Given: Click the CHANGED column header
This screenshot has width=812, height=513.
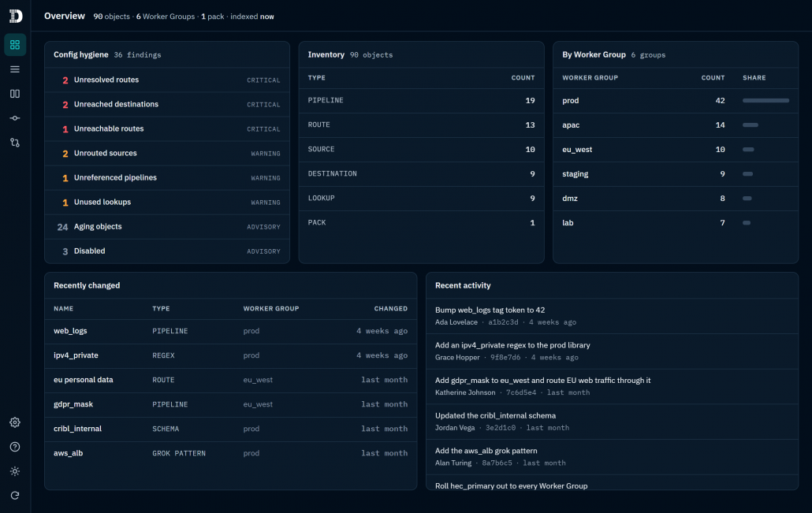Looking at the screenshot, I should click(x=390, y=309).
